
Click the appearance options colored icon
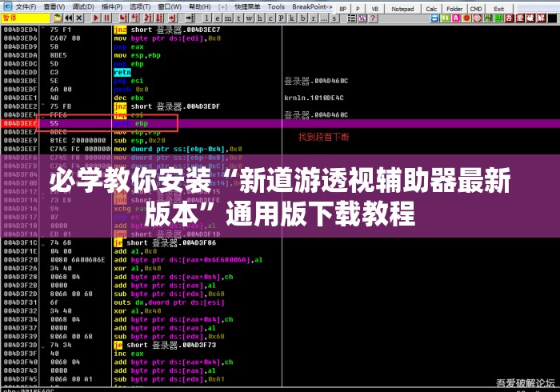point(362,18)
